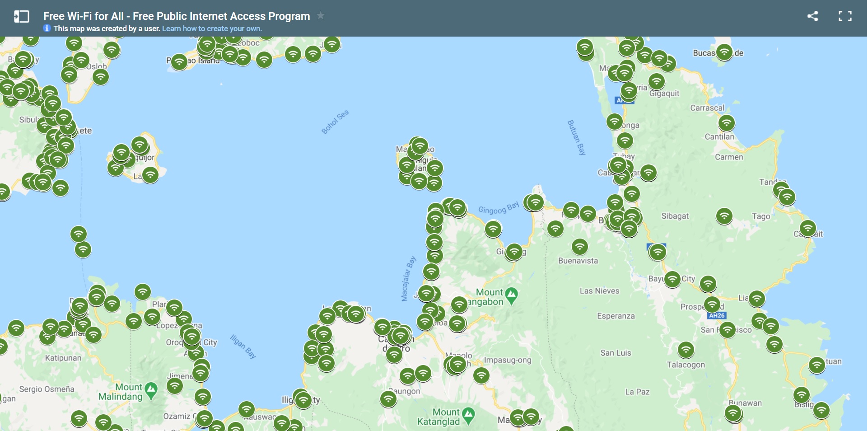The width and height of the screenshot is (868, 431).
Task: Select the lower Wi-Fi marker in Bohol Sea
Action: pyautogui.click(x=83, y=249)
